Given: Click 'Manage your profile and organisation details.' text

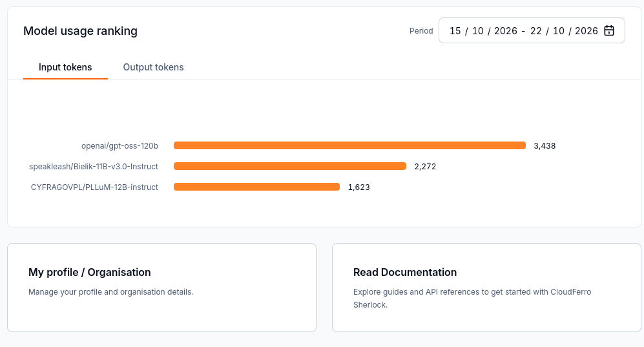Looking at the screenshot, I should [111, 292].
